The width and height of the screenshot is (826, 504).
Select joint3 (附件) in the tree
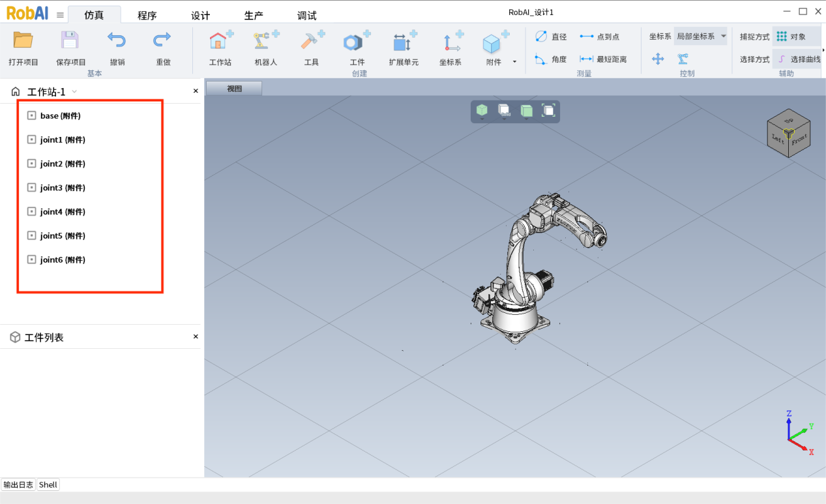(62, 188)
